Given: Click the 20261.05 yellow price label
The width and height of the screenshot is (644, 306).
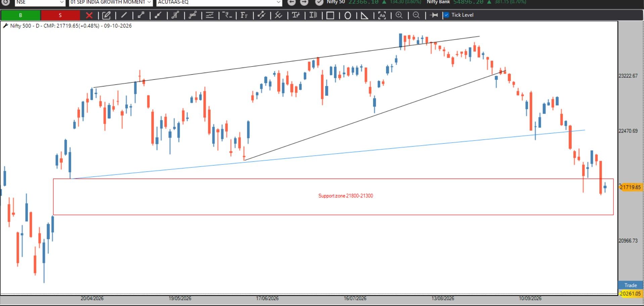Looking at the screenshot, I should (630, 294).
